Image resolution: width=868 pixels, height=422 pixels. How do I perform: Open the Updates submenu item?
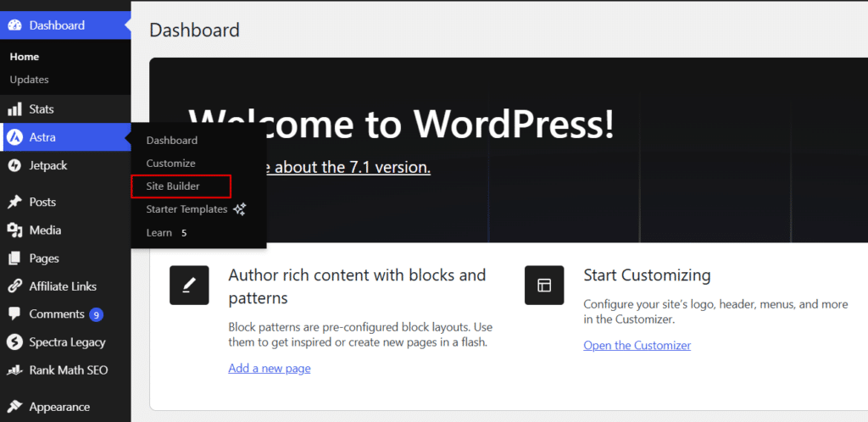pos(30,80)
